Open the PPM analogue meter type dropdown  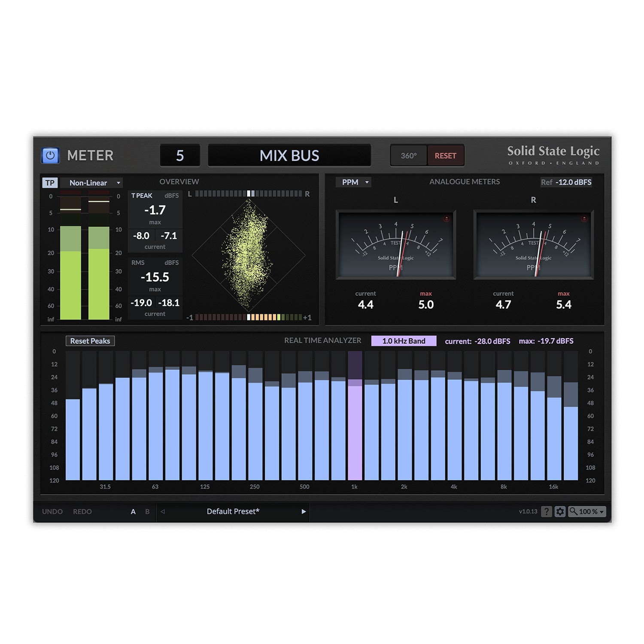point(353,182)
